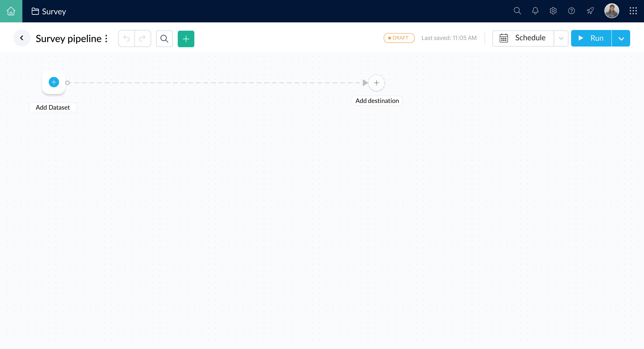Open the apps grid launcher
The width and height of the screenshot is (644, 349).
[633, 11]
